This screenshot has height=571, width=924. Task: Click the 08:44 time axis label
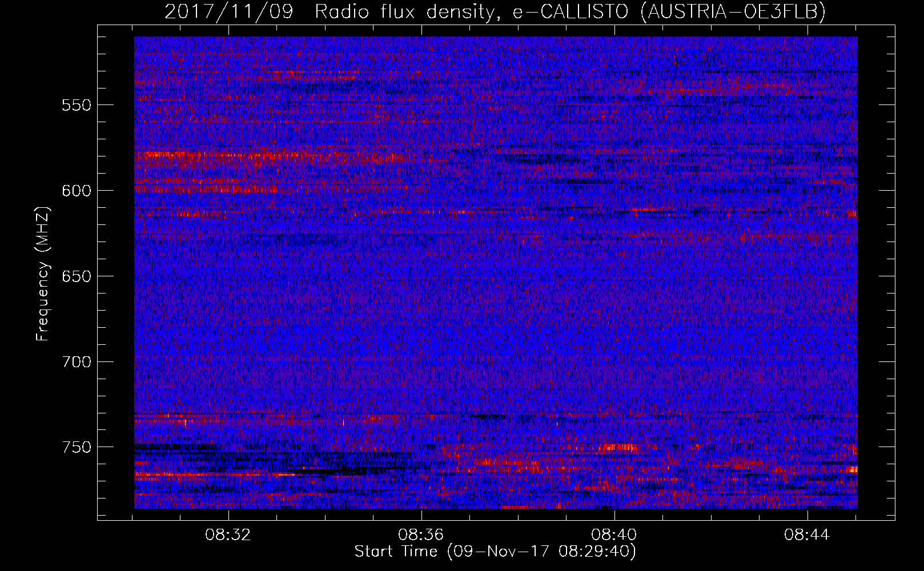click(x=807, y=535)
